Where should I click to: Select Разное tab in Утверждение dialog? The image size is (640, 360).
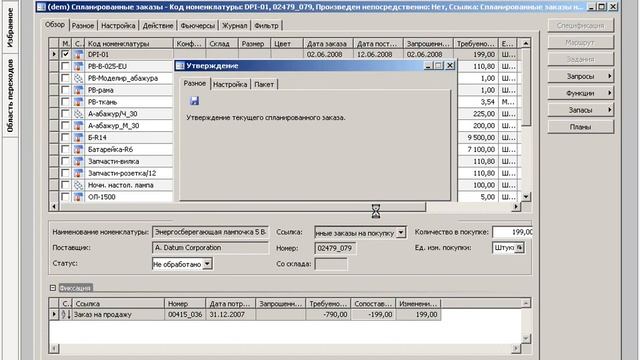coord(195,83)
